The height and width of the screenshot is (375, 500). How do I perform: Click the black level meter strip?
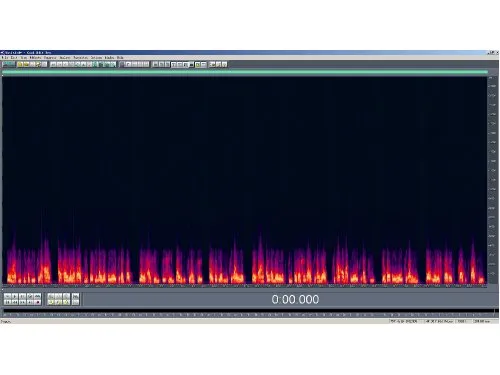tap(248, 311)
